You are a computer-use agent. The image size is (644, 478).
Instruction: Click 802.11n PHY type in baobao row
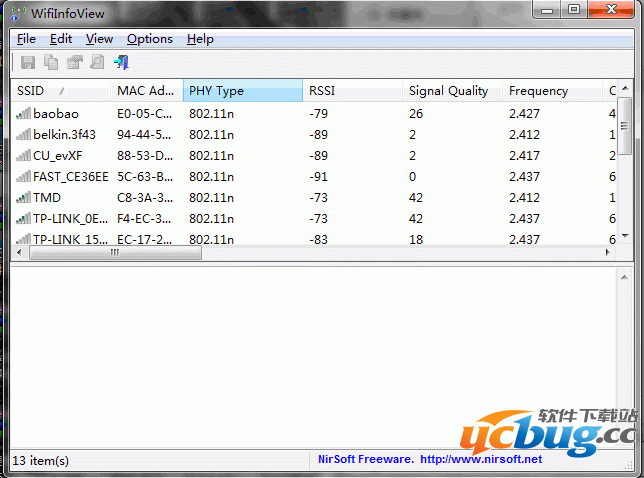(211, 113)
